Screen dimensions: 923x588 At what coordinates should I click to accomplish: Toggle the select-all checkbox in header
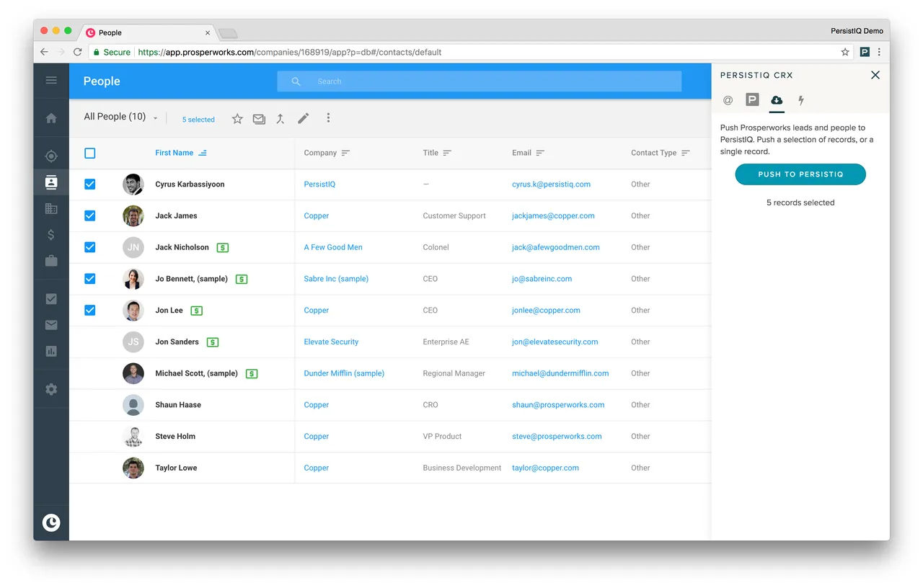(x=89, y=153)
